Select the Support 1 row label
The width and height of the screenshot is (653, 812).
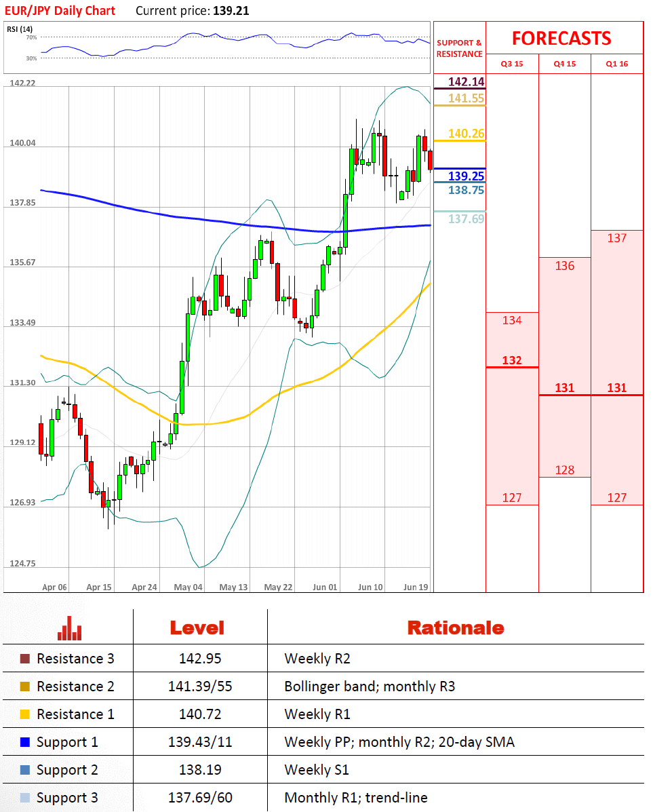67,743
